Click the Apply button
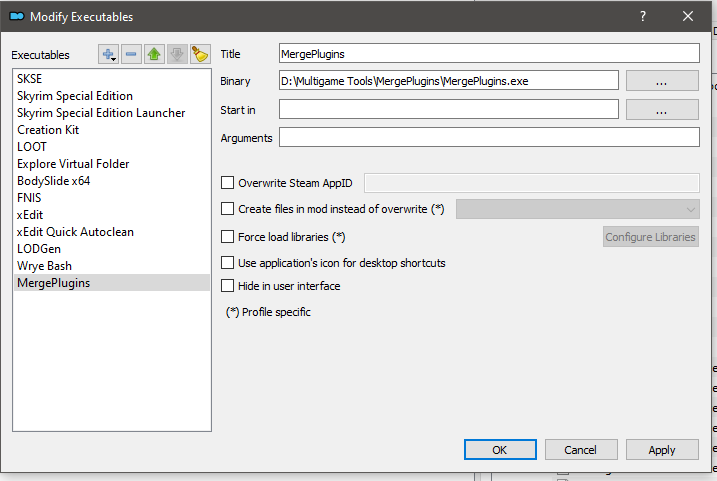 pos(662,450)
